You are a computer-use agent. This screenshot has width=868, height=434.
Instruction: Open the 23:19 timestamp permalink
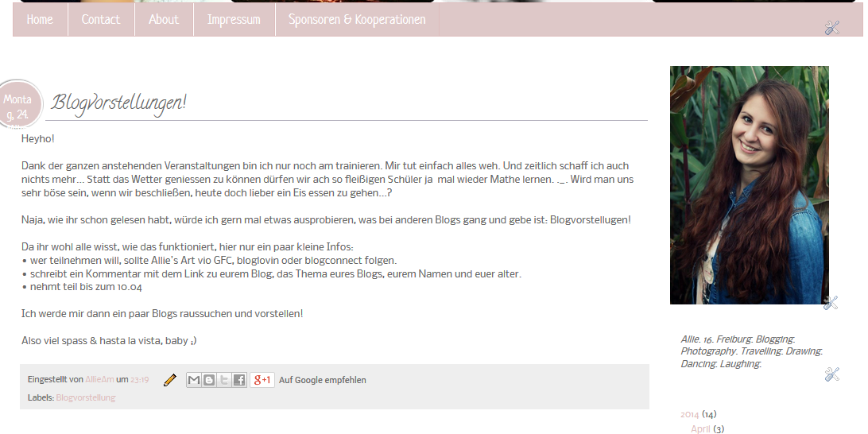(140, 380)
